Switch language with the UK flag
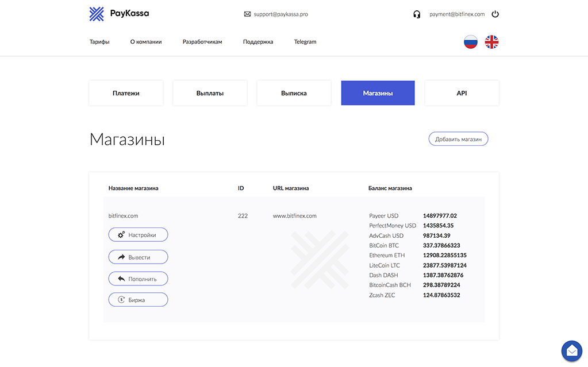 tap(491, 42)
